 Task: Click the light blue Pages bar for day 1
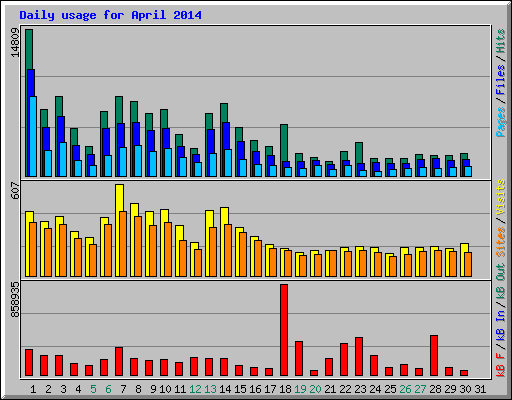[33, 136]
